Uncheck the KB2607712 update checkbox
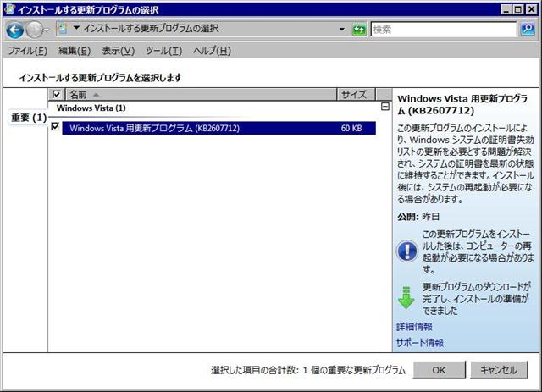The width and height of the screenshot is (542, 392). (x=55, y=126)
